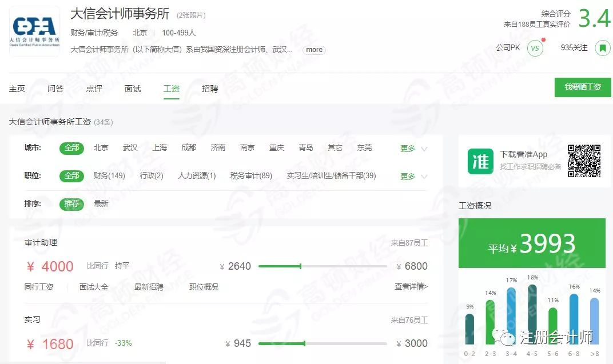Click 查看详情 for 审计助理
613x364 pixels.
(x=411, y=287)
